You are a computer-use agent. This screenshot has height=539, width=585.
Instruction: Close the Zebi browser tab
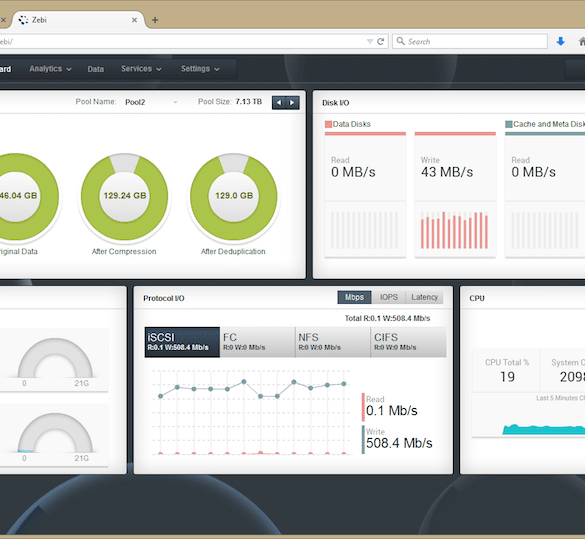(x=134, y=20)
